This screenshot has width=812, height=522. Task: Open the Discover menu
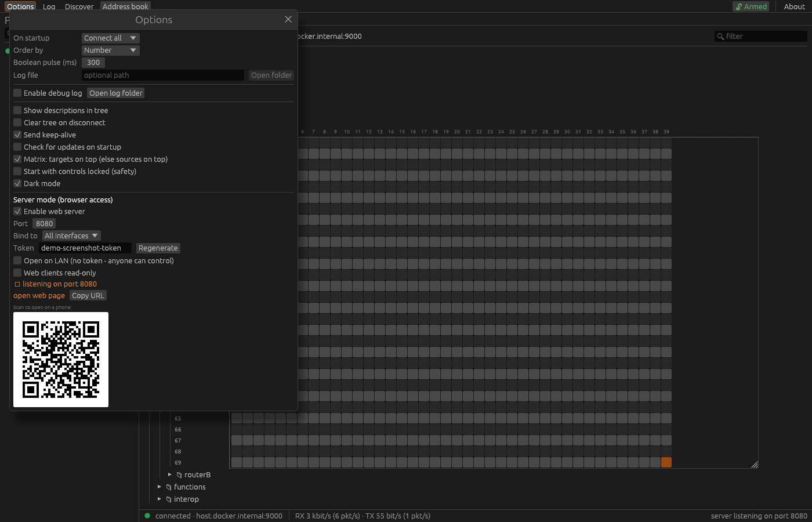pos(79,6)
